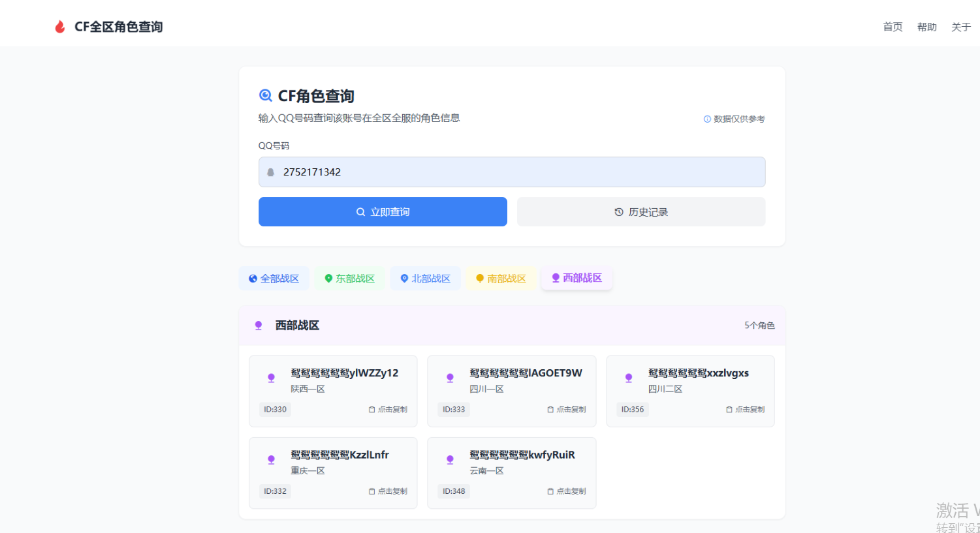Viewport: 980px width, 533px height.
Task: Click the 重庆一区 server label
Action: [308, 470]
